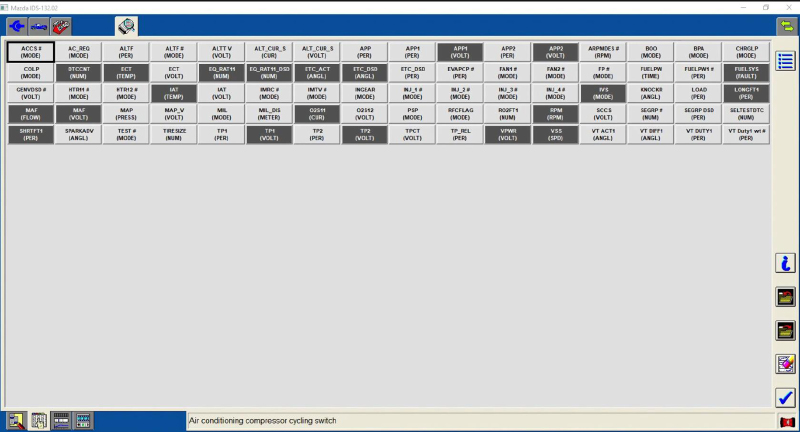Deselect the FUELSYS (FAULT) parameter

coord(746,72)
